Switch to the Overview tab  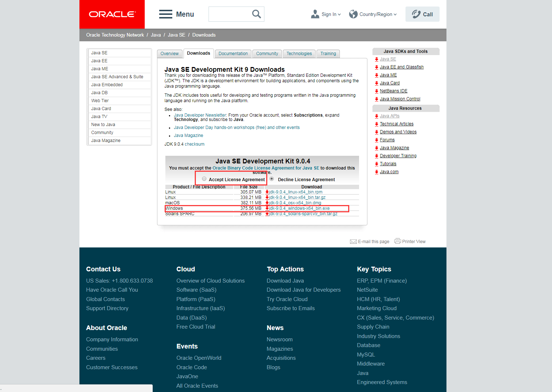point(169,54)
